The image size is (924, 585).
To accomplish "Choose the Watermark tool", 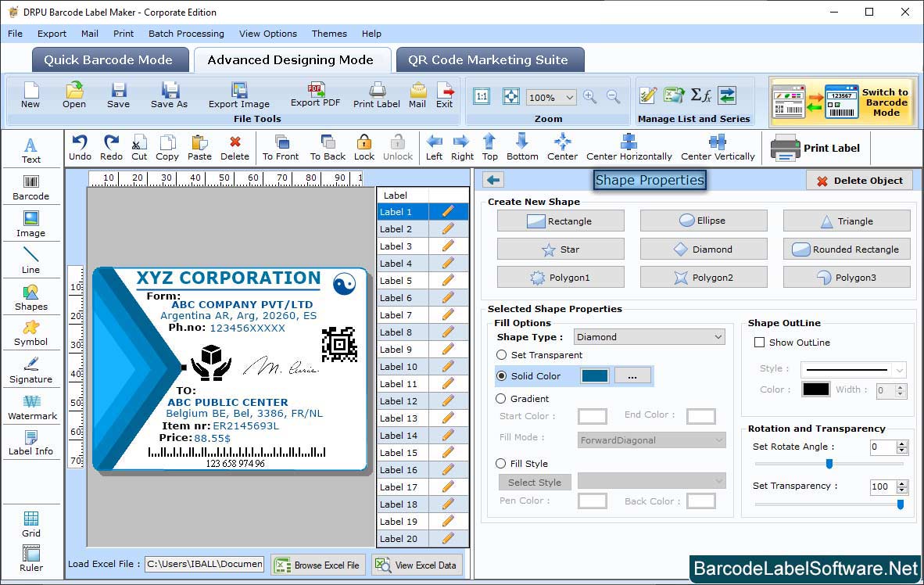I will click(32, 407).
